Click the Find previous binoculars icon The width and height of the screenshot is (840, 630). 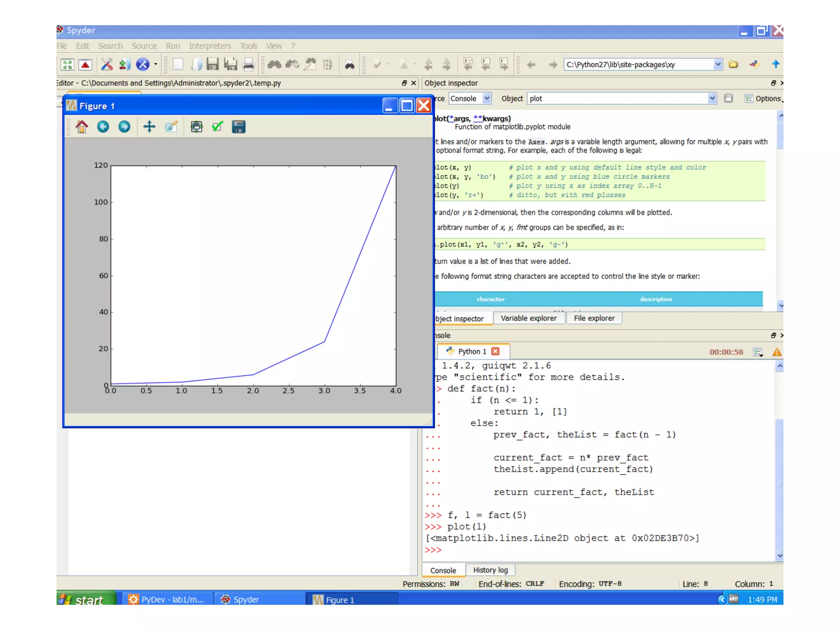click(292, 64)
